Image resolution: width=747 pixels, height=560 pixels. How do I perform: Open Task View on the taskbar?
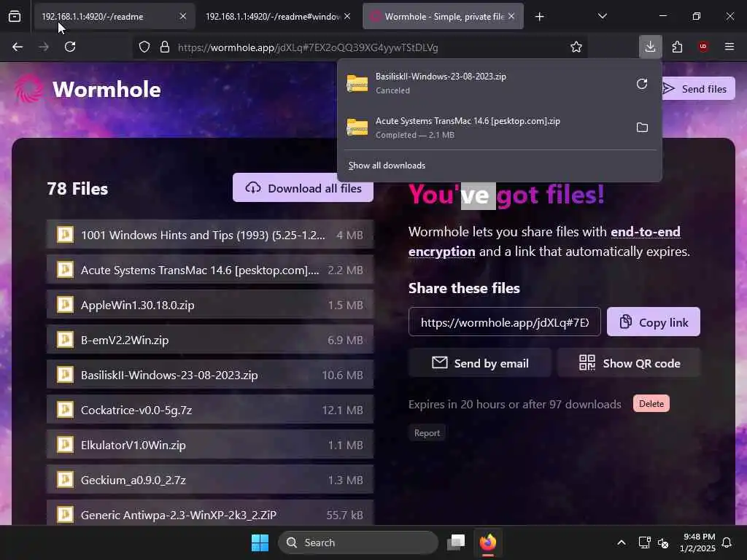coord(456,542)
